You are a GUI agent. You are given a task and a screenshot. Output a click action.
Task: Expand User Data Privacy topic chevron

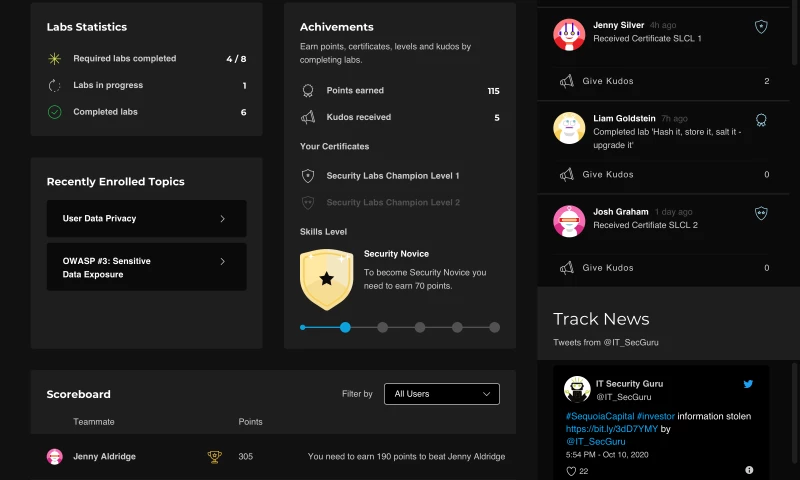[222, 219]
